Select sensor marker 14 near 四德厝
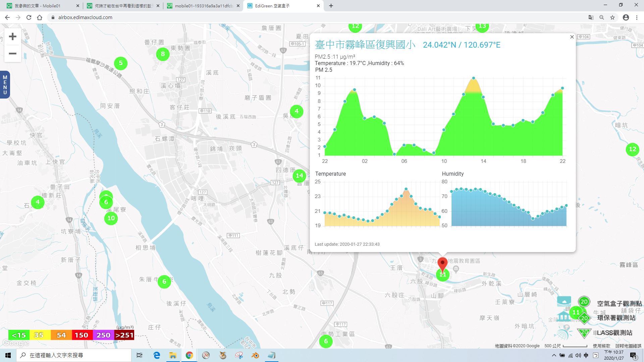The width and height of the screenshot is (644, 362). tap(299, 175)
